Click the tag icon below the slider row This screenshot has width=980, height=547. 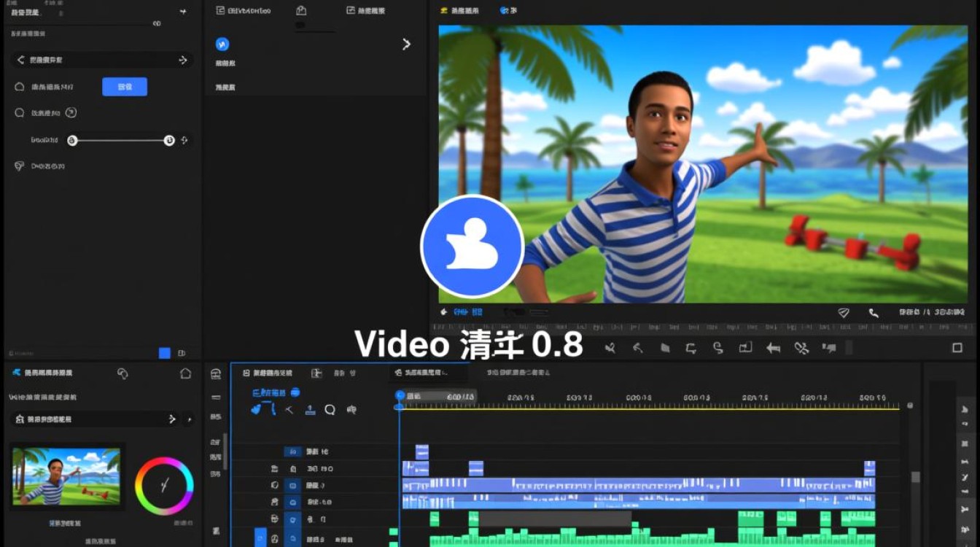20,166
